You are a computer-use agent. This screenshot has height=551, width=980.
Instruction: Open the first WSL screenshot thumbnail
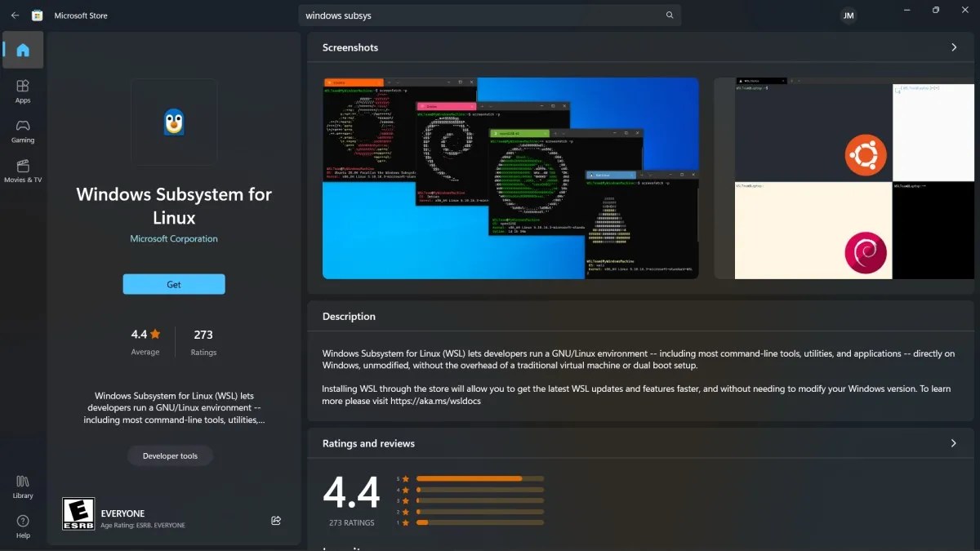coord(510,178)
